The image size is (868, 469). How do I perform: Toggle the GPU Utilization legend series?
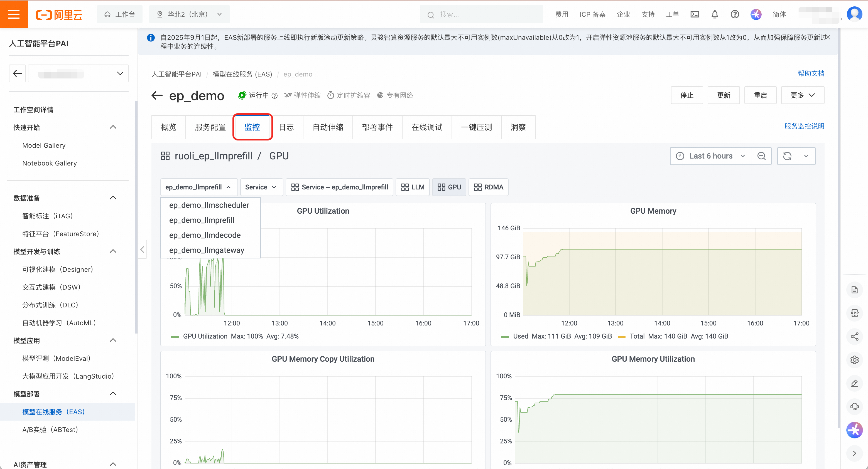[x=205, y=336]
